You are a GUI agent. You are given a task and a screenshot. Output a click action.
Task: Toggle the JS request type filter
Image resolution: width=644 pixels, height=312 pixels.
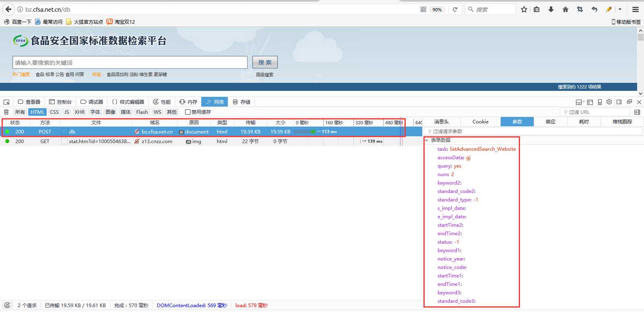[67, 112]
